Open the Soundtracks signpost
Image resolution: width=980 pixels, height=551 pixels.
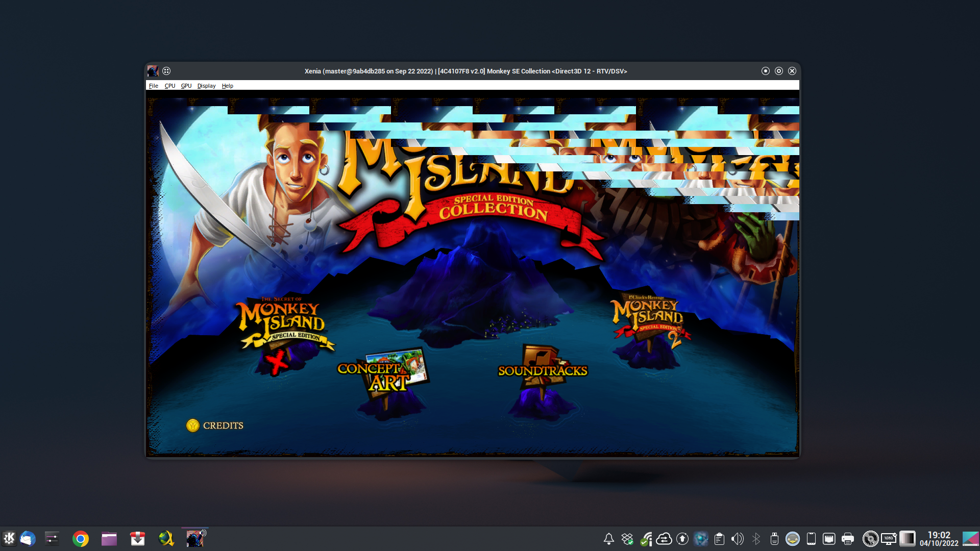(x=543, y=370)
